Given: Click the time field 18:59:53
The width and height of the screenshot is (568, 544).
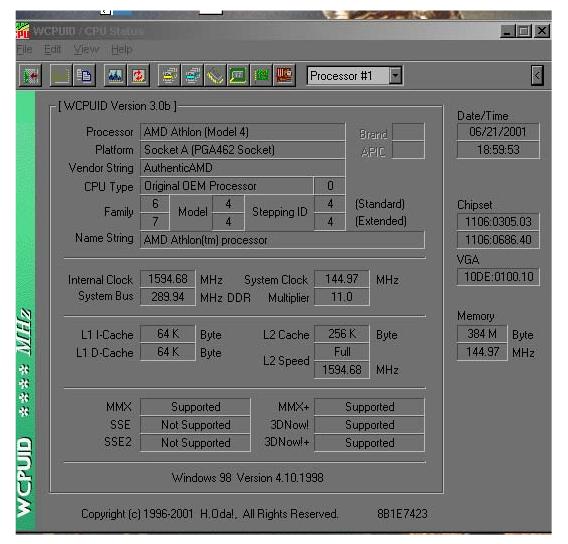Looking at the screenshot, I should [x=498, y=150].
